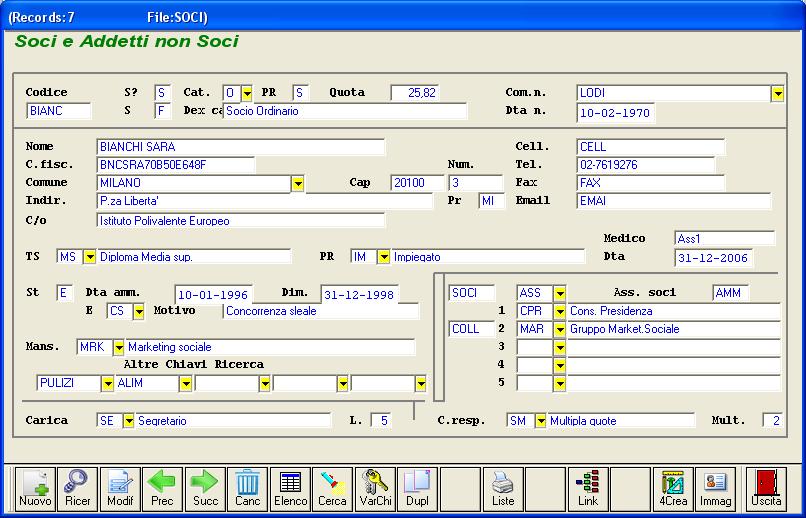Click the Dta field 31-12-2006
Viewport: 806px width, 518px height.
(x=713, y=258)
